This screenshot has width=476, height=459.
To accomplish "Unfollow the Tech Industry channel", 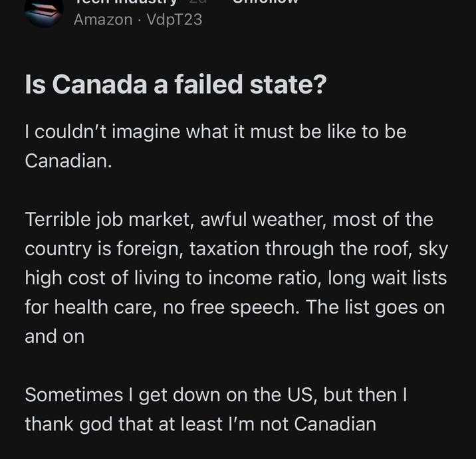I will (265, 3).
